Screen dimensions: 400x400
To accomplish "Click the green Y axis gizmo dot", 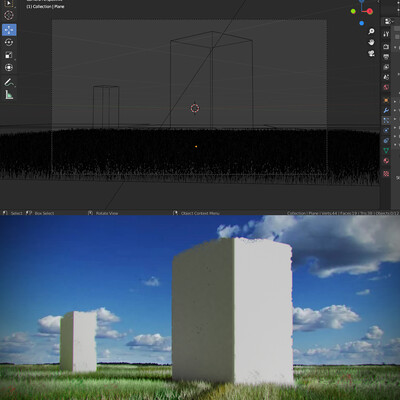I will click(x=353, y=11).
